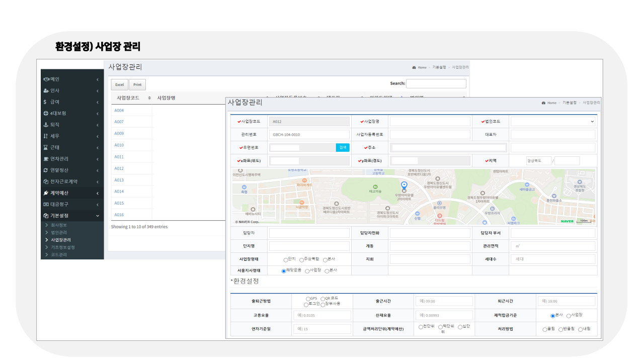The height and width of the screenshot is (362, 644).
Task: Click the Search input field
Action: coord(436,83)
